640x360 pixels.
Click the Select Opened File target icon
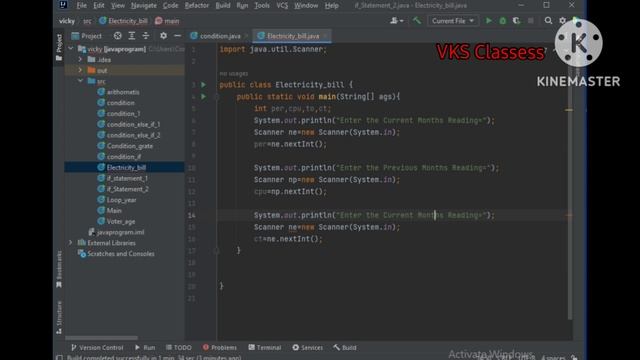click(118, 36)
